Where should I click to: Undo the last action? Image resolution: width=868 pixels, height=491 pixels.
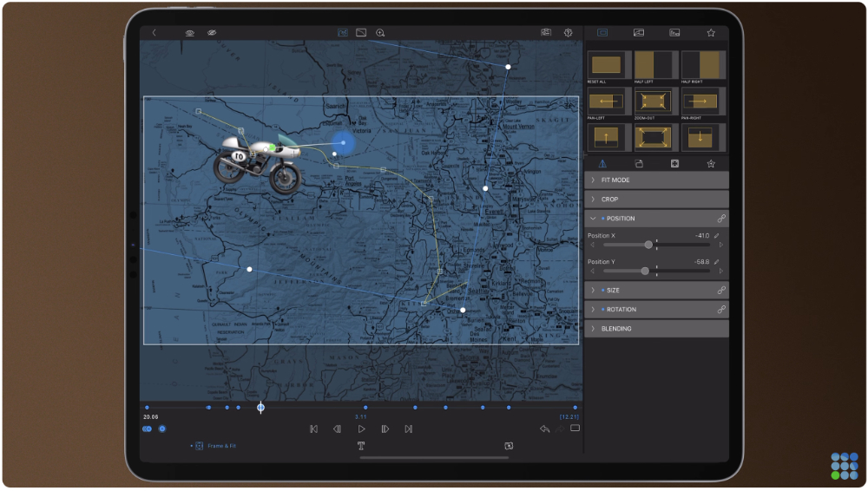pyautogui.click(x=545, y=429)
